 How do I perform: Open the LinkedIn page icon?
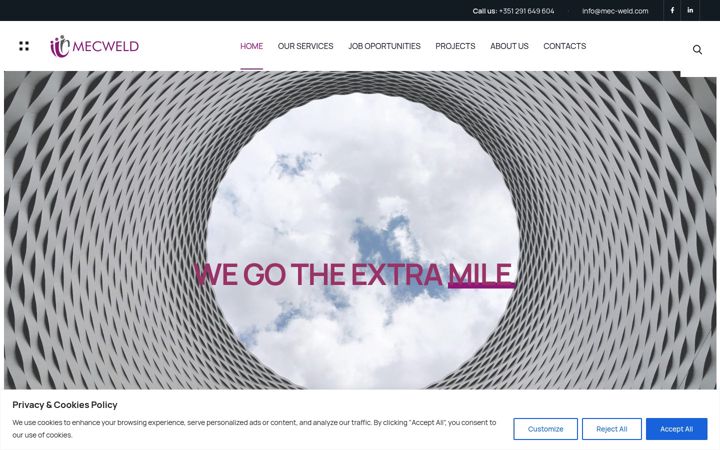click(x=690, y=10)
